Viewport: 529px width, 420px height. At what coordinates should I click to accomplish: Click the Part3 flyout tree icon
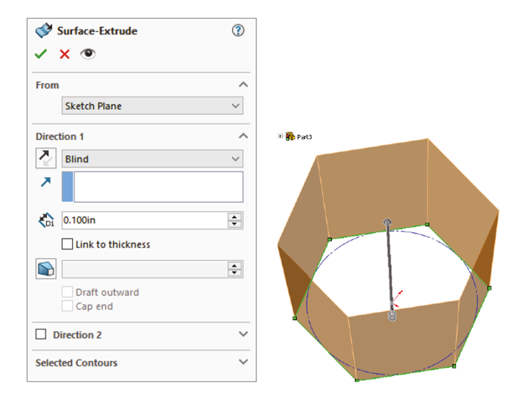pyautogui.click(x=290, y=136)
